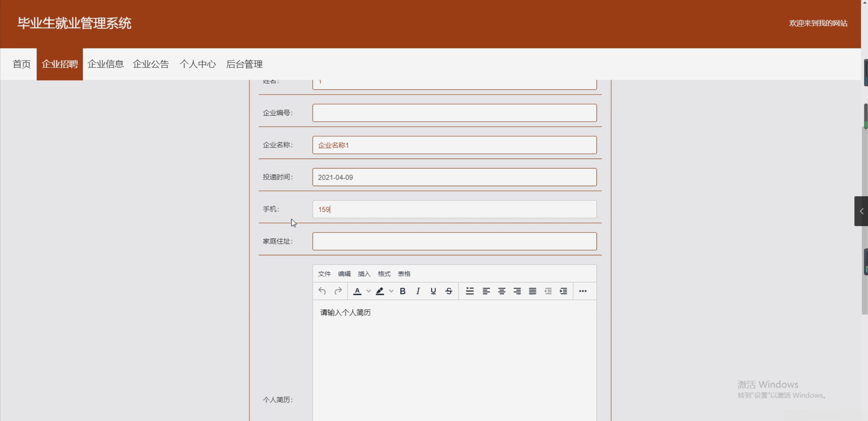This screenshot has width=868, height=421.
Task: Open highlight color dropdown arrow
Action: pos(391,291)
